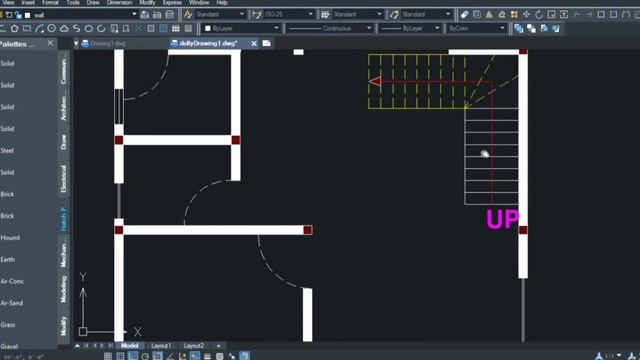Select the Mirror tool
Viewport: 640px width, 360px height.
point(489,15)
